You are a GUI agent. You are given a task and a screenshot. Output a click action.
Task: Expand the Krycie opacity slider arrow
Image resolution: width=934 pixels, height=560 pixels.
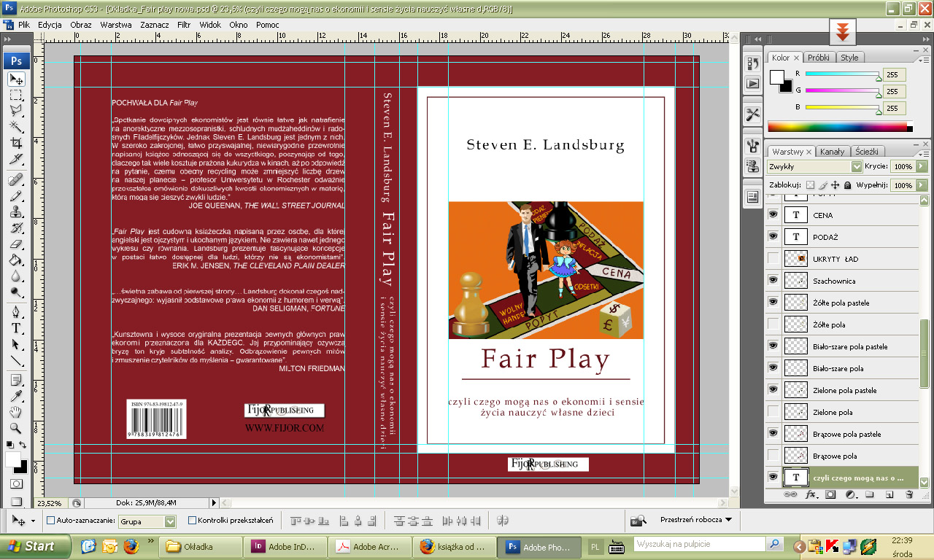921,166
